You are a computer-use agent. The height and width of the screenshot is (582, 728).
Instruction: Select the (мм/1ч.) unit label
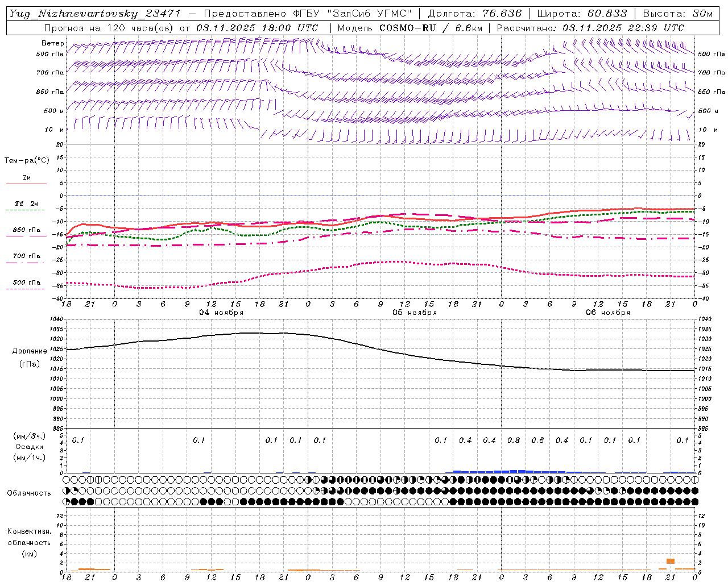[x=30, y=458]
